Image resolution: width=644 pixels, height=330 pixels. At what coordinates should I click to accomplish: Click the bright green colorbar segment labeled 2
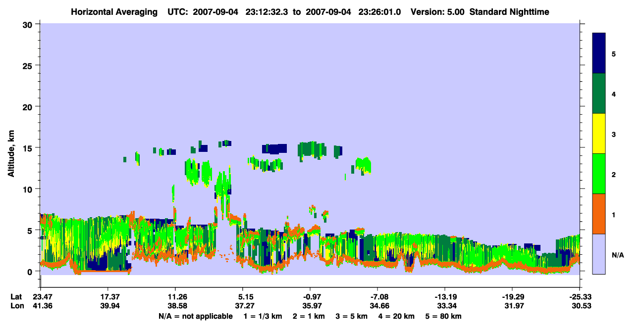pos(599,174)
